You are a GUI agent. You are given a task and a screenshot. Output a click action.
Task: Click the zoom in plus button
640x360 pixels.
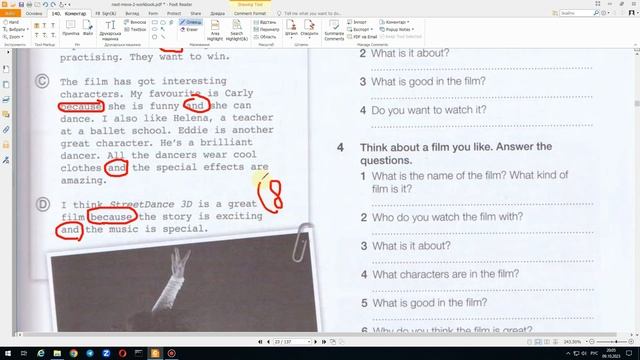pos(631,342)
